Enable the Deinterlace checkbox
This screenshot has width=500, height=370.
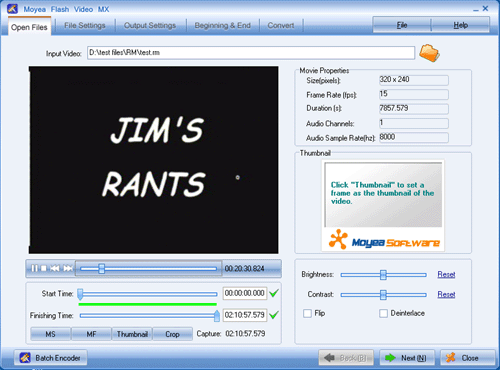pos(383,313)
